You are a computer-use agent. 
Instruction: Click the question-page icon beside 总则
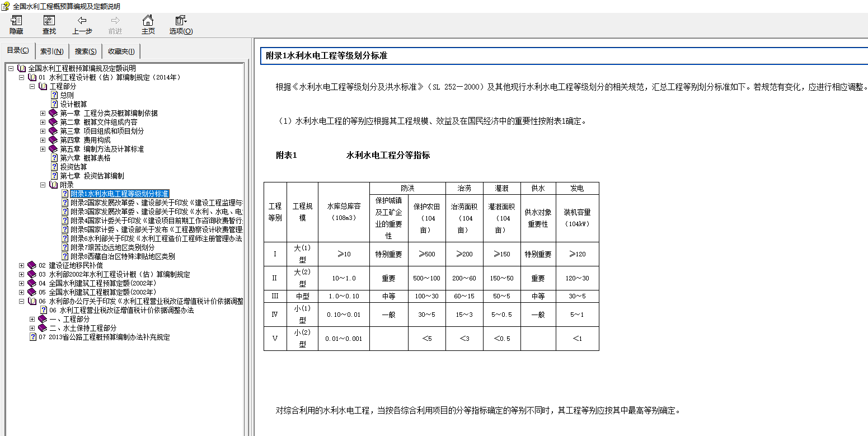pyautogui.click(x=54, y=95)
